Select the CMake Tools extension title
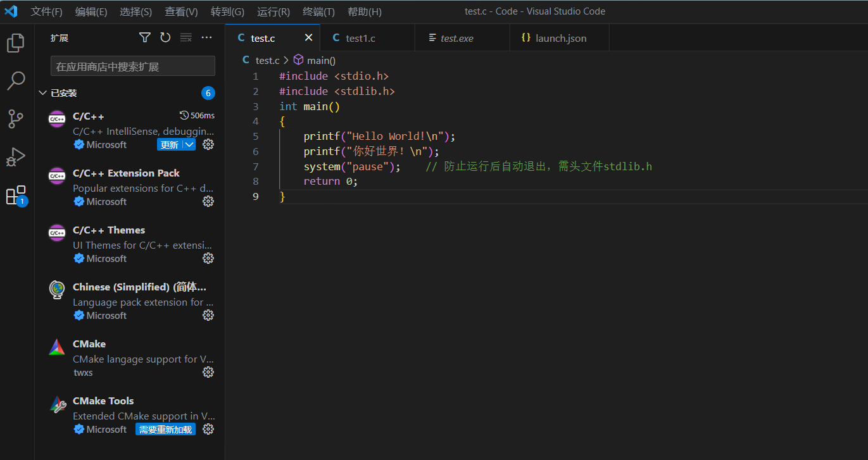The image size is (868, 460). click(x=103, y=401)
